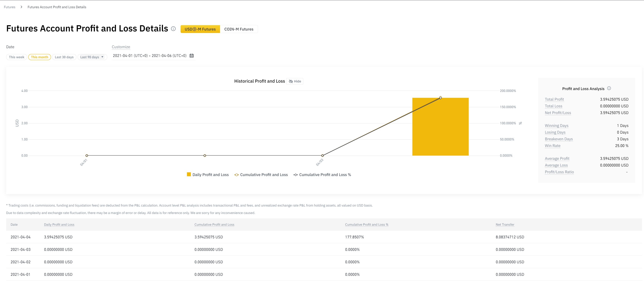The width and height of the screenshot is (644, 286).
Task: Click the Breakeven Days label
Action: [x=559, y=139]
